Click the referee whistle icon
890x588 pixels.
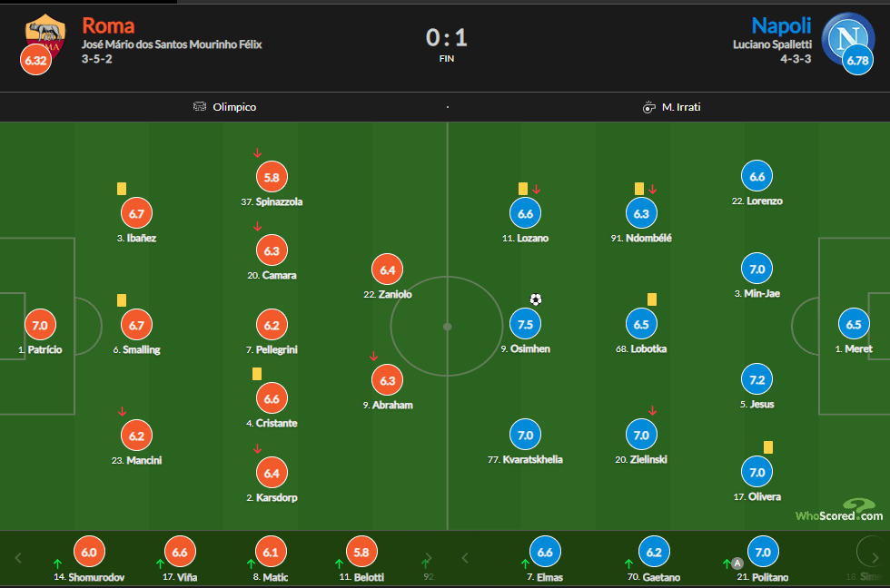pyautogui.click(x=648, y=107)
